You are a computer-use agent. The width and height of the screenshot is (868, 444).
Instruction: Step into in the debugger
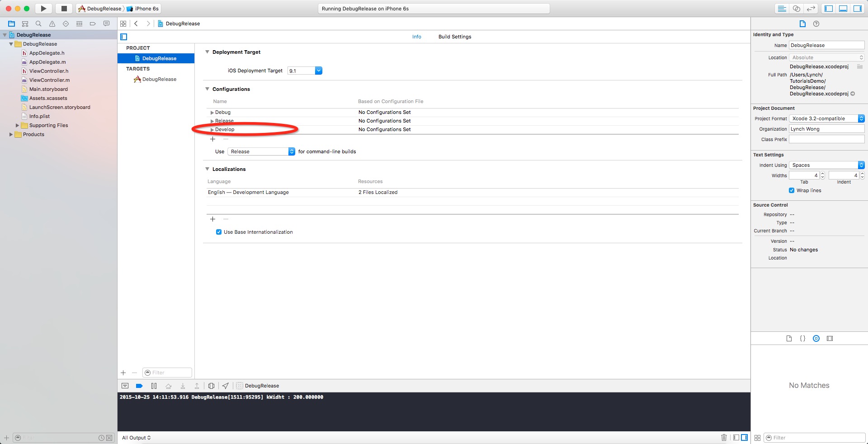point(183,386)
